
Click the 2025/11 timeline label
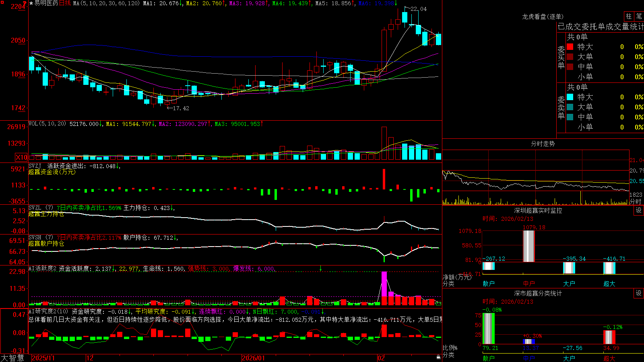point(43,358)
